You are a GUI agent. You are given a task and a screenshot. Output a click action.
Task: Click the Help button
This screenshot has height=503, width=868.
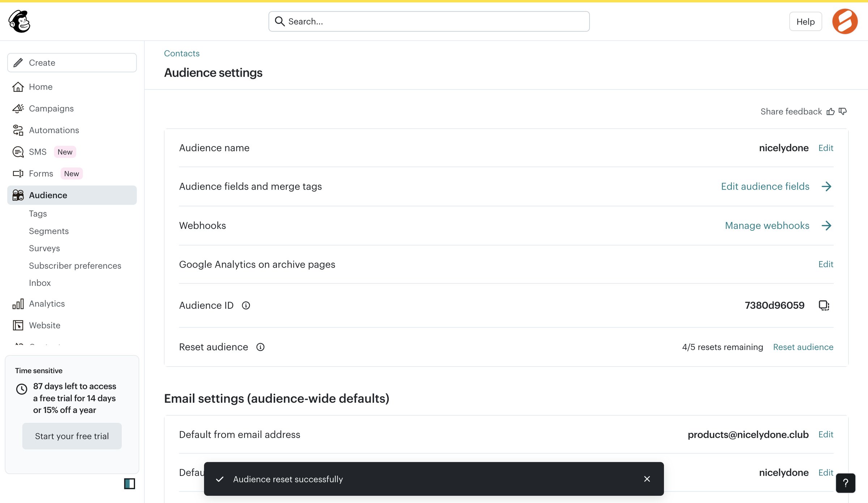coord(805,22)
